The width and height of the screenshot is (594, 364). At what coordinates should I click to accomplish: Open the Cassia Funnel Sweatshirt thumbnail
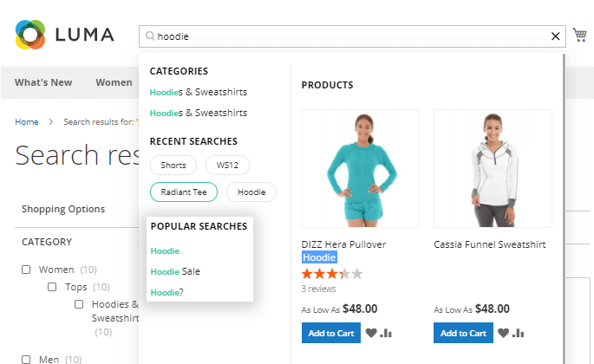pos(493,168)
